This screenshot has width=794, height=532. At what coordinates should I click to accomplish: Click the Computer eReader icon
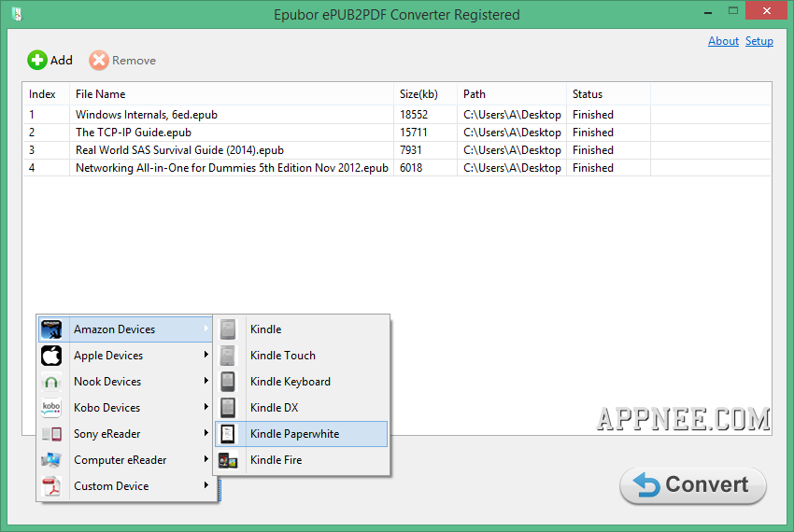coord(51,460)
